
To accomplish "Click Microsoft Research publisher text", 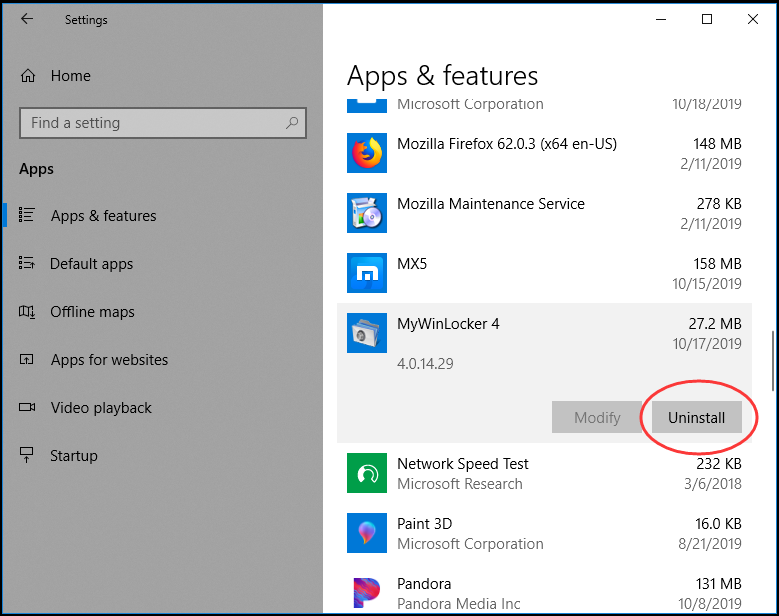I will pyautogui.click(x=460, y=484).
